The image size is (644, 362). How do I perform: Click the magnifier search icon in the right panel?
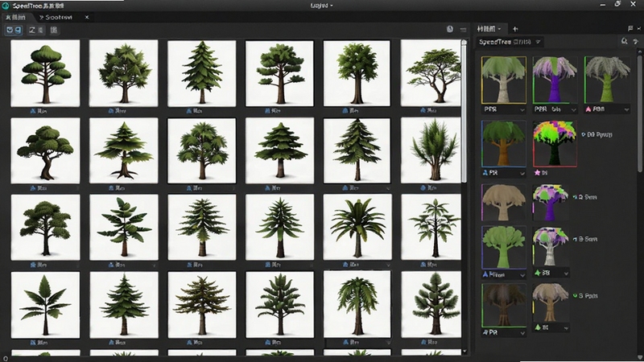[x=625, y=41]
